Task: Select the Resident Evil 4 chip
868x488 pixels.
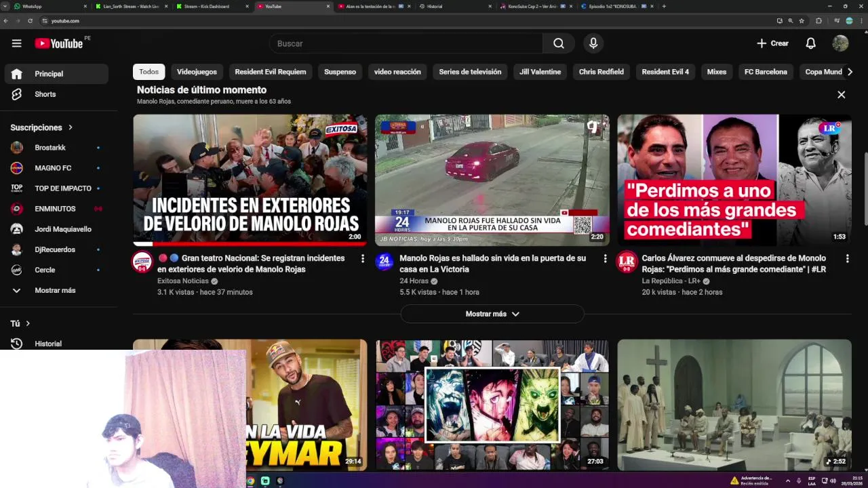Action: click(665, 72)
